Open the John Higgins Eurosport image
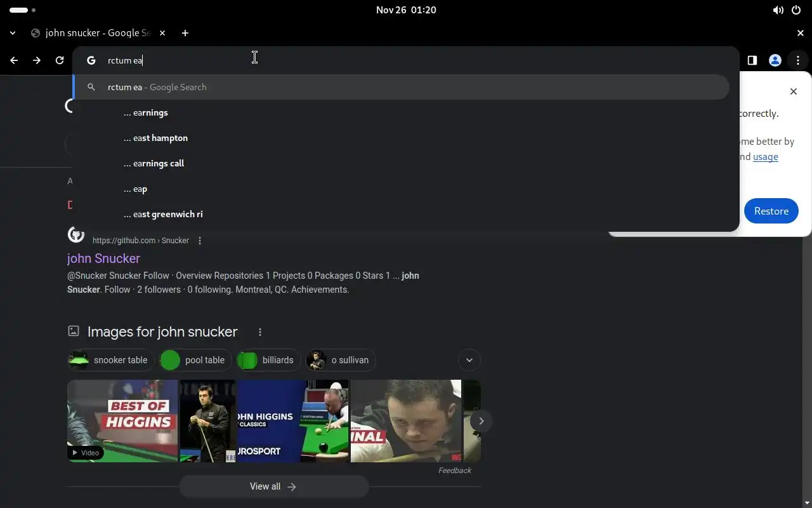 [x=293, y=421]
